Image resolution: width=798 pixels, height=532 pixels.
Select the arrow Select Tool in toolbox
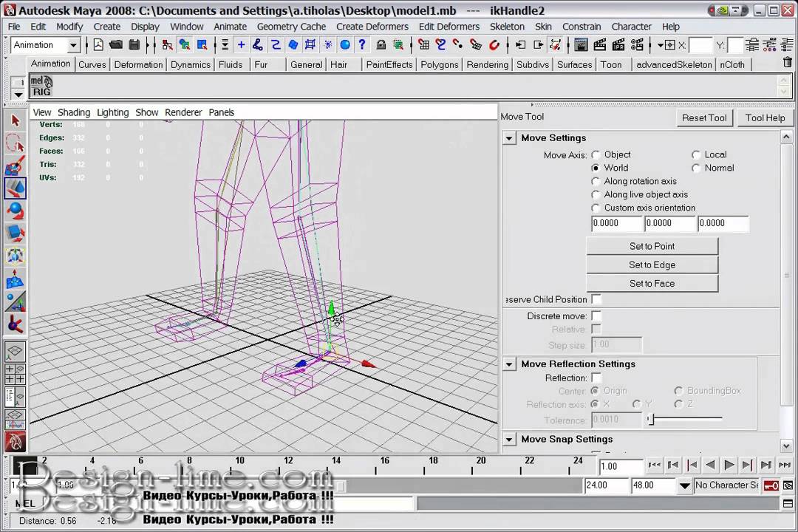[15, 120]
